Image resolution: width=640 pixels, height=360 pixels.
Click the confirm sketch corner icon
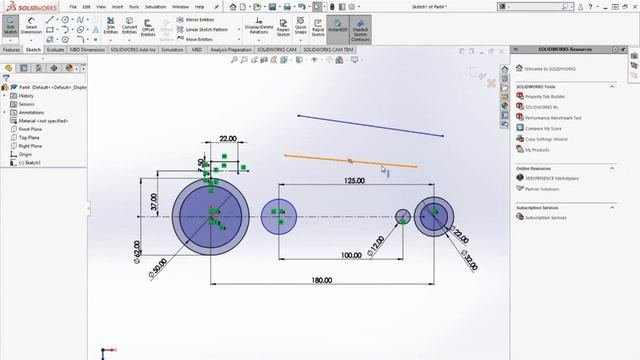pos(477,73)
